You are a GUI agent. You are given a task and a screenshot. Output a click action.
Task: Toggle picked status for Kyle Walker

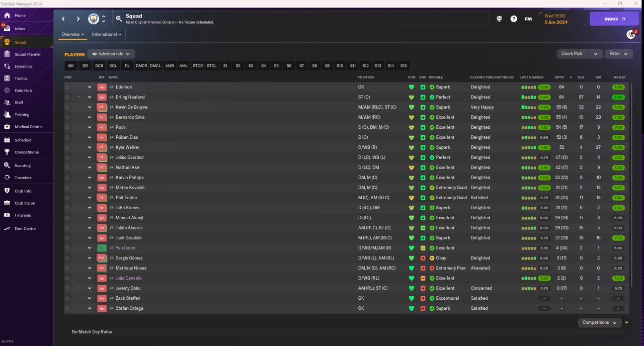pos(67,147)
